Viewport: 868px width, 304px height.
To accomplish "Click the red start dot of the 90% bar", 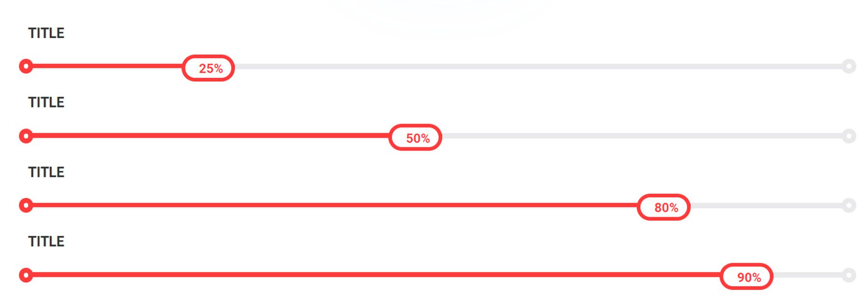I will (x=26, y=275).
